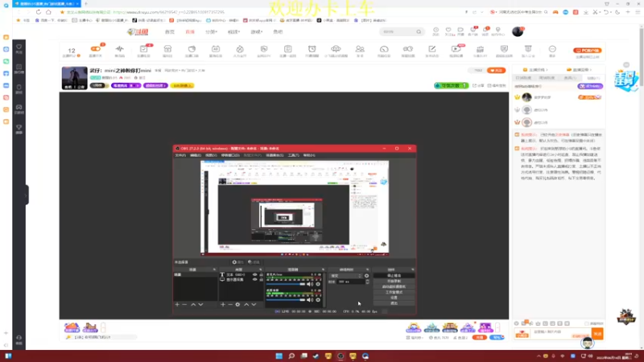Move the selected scene down in OBS
This screenshot has width=644, height=362.
[x=200, y=305]
